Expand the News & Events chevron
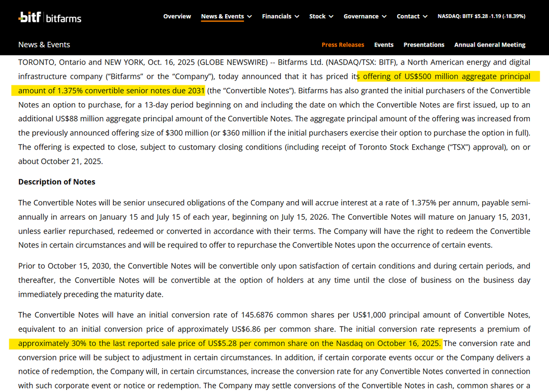 point(249,16)
